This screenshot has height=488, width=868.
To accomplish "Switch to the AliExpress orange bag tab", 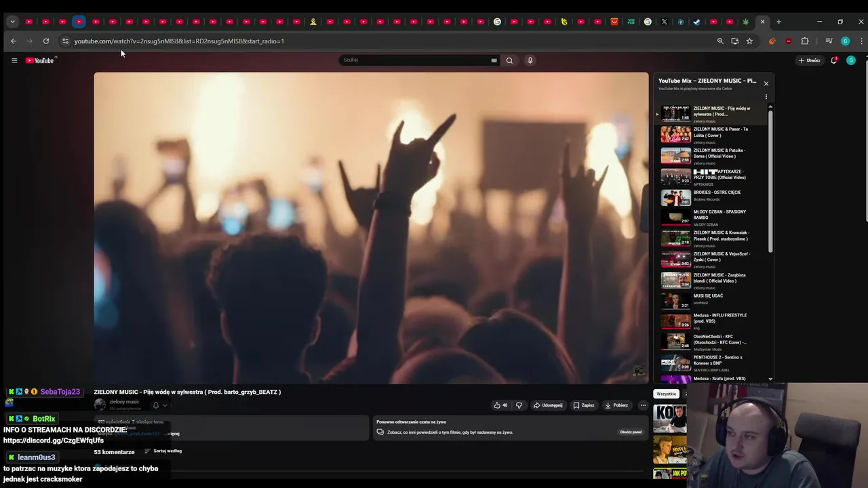I will click(x=614, y=22).
